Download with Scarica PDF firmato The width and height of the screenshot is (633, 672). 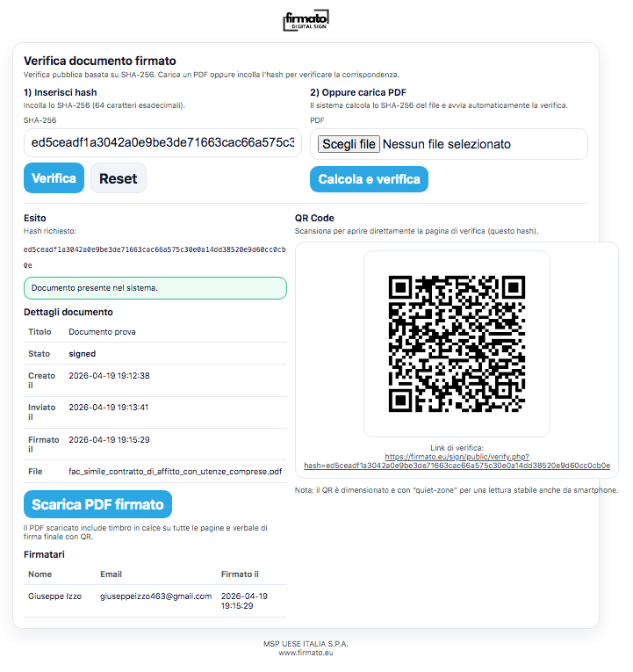(x=97, y=504)
